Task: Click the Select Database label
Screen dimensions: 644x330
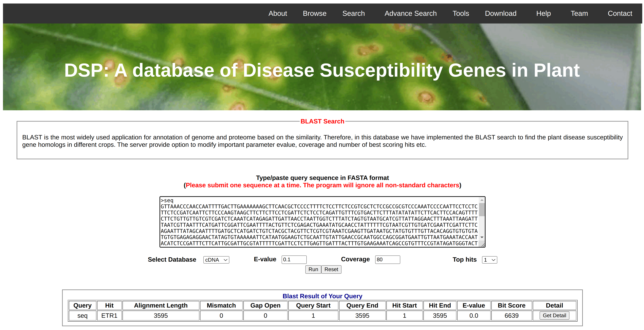Action: [172, 260]
